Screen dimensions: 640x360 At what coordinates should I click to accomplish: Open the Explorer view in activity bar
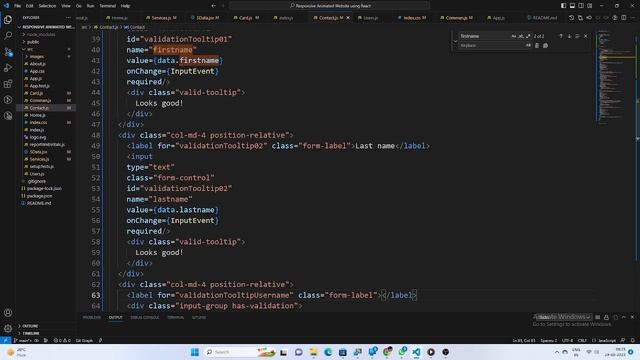(x=8, y=20)
